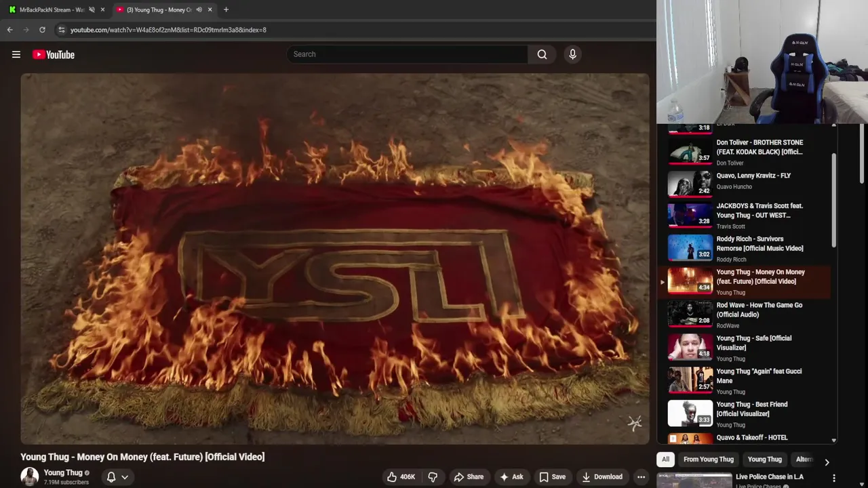Show more filter chips with the right chevron
The height and width of the screenshot is (488, 868).
(x=827, y=462)
